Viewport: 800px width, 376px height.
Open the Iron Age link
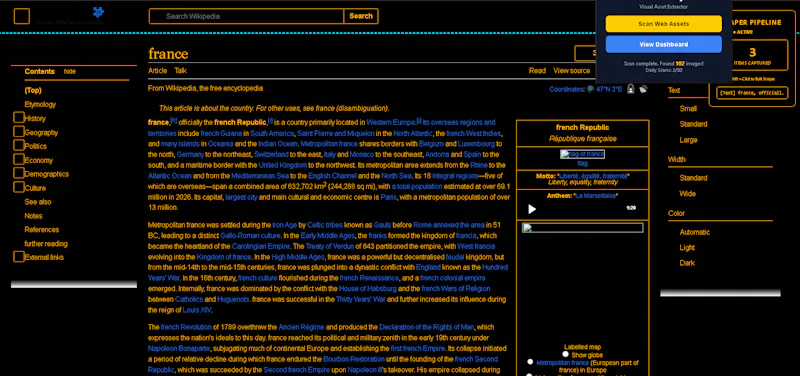click(284, 225)
